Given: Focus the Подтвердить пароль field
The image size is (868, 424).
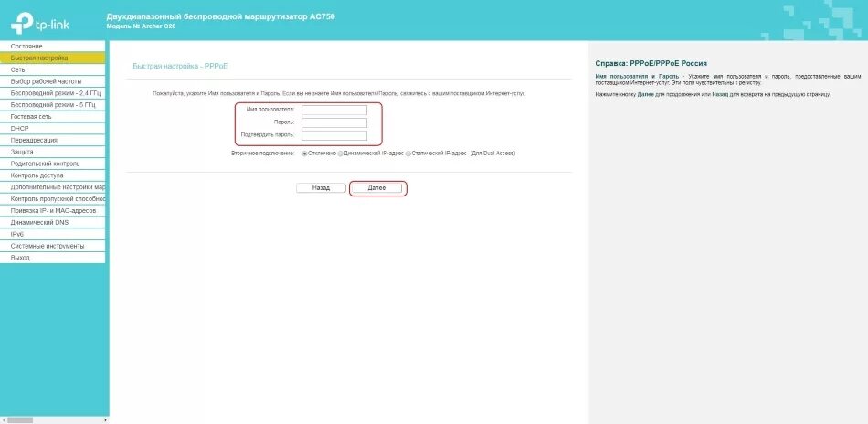Looking at the screenshot, I should 333,135.
